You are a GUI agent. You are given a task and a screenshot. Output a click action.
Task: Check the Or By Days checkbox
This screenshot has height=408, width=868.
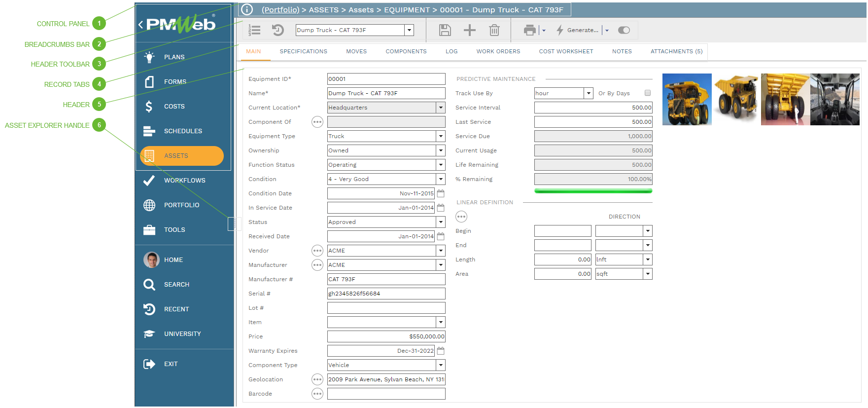[648, 93]
